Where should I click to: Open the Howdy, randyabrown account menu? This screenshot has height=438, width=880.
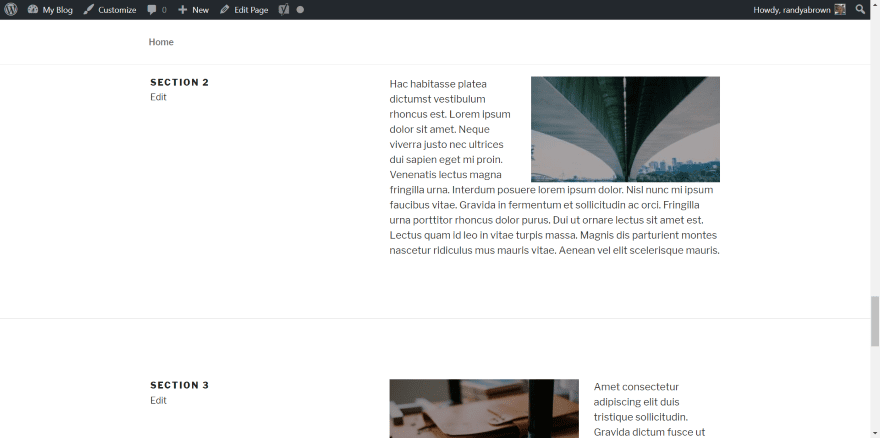click(x=799, y=10)
